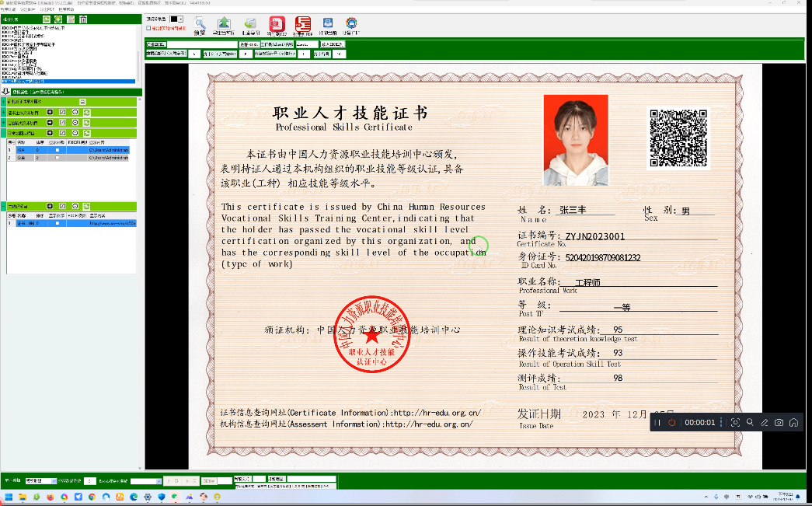Screen dimensions: 812x506
Task: Open the Windows Start button
Action: pos(9,497)
